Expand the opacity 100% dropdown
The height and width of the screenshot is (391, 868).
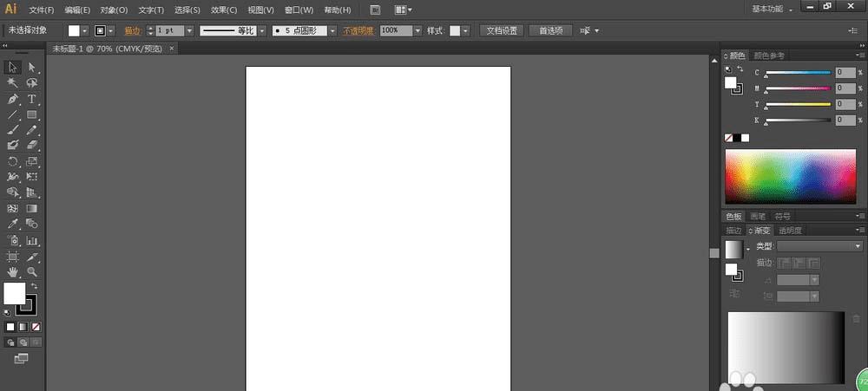(x=418, y=30)
